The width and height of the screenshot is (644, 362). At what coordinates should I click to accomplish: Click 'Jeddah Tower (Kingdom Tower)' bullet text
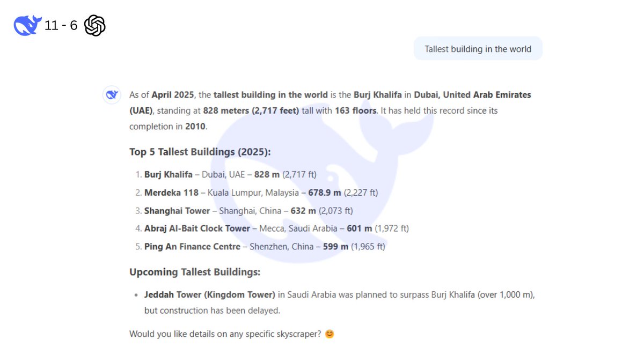coord(210,294)
